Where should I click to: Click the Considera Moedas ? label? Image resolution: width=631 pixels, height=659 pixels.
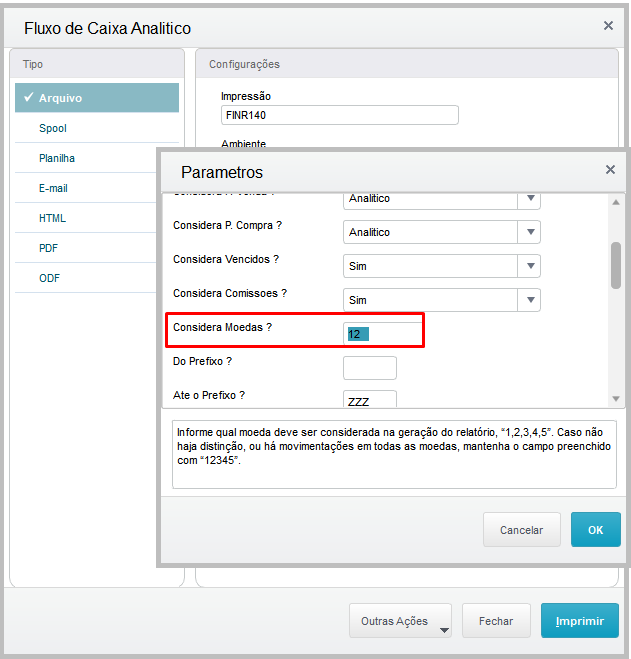pos(222,327)
